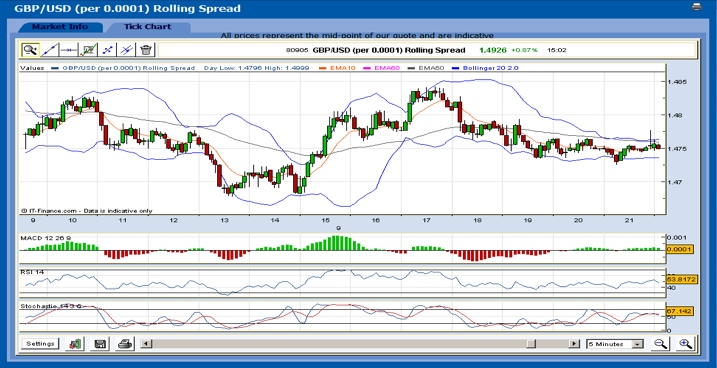Click the 1.4926 price value

pos(493,50)
